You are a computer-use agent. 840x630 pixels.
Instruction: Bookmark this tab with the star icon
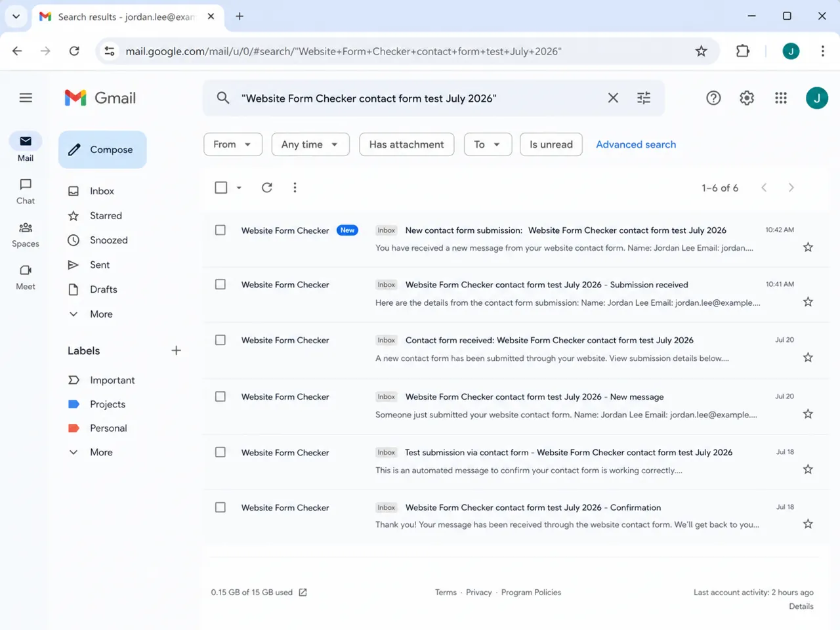[x=701, y=51]
